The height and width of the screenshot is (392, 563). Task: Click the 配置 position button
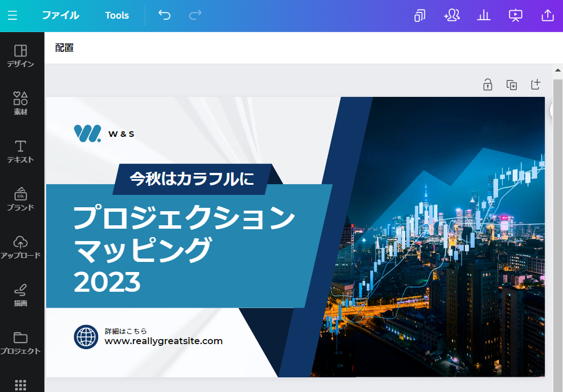coord(64,48)
